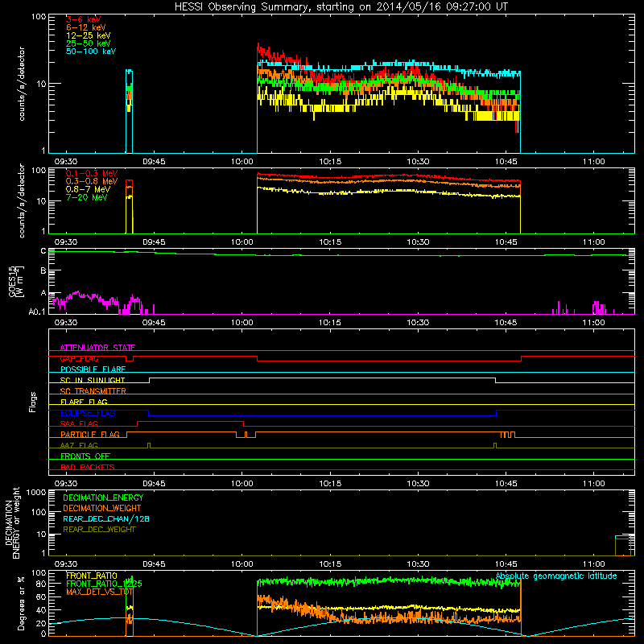
Task: Click the 11:00 time tick under decimation panel
Action: point(594,564)
